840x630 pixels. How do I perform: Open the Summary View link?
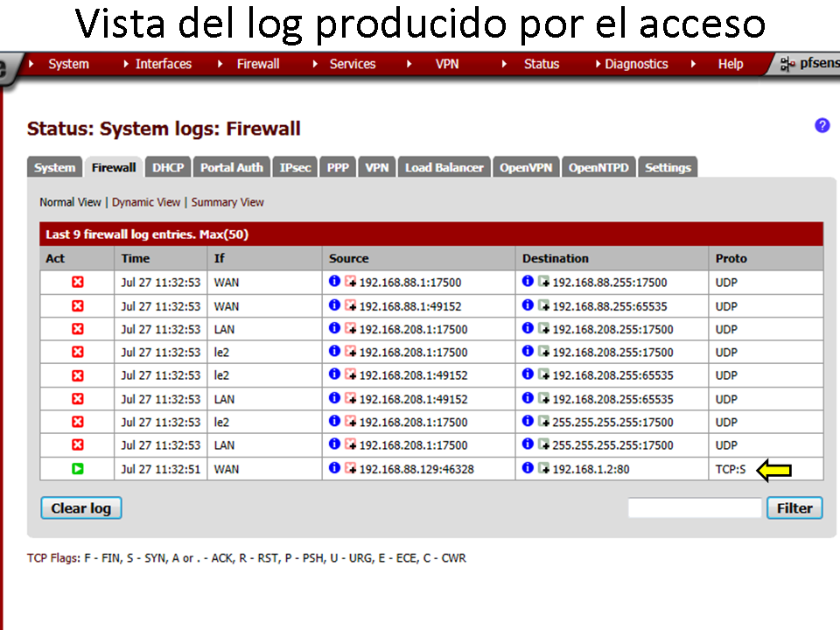(227, 202)
